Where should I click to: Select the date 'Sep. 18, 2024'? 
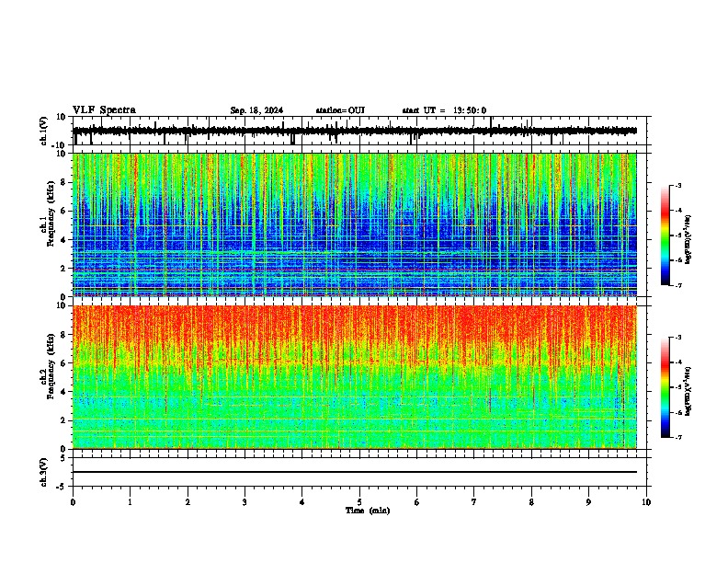click(x=256, y=110)
